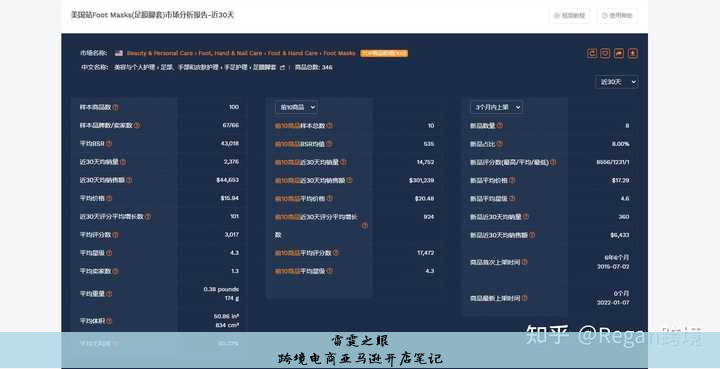Click help icon beside 平均体积
720x369 pixels.
[109, 321]
